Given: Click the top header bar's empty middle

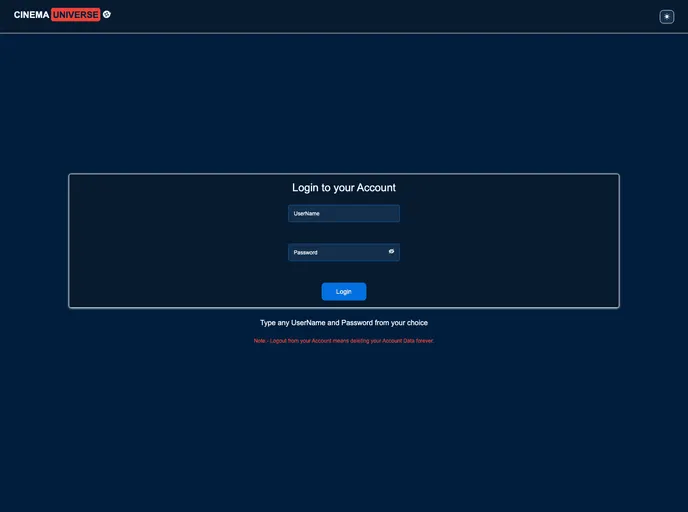Looking at the screenshot, I should [380, 16].
